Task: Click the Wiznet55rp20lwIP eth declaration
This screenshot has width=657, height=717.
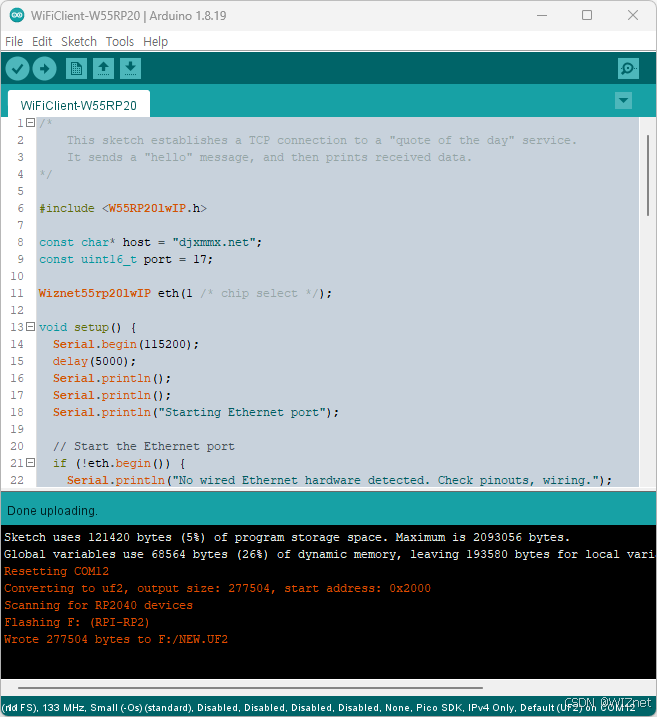Action: pos(185,293)
